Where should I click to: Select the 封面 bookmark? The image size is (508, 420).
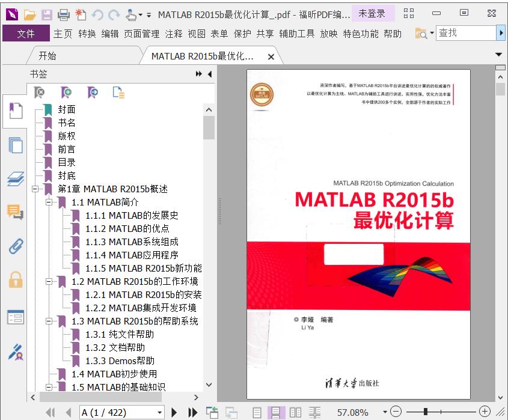click(67, 109)
